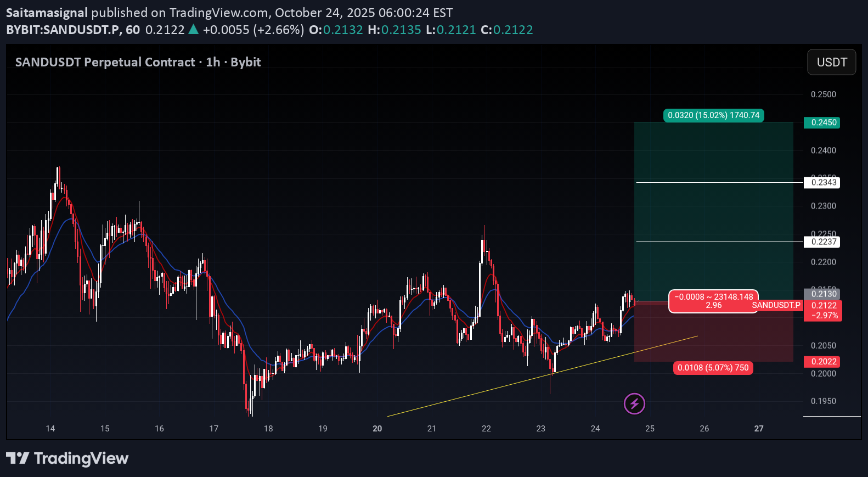Select the yellow ascending trendline
The width and height of the screenshot is (868, 477).
(x=494, y=389)
